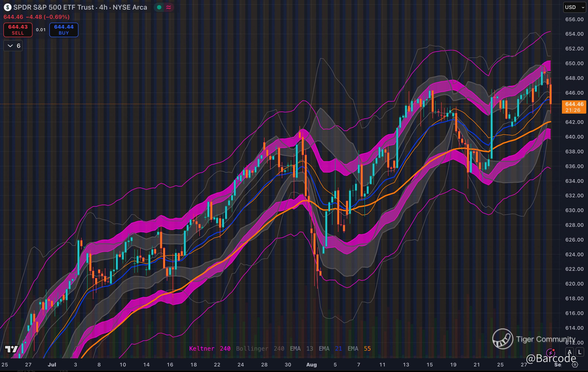Image resolution: width=588 pixels, height=372 pixels.
Task: Click the Bollinger 240 indicator label
Action: click(x=260, y=349)
